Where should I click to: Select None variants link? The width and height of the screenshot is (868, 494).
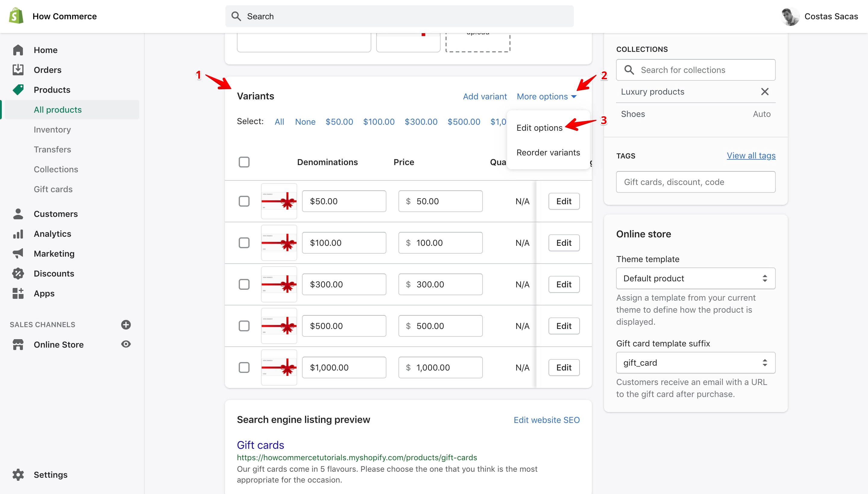click(305, 122)
